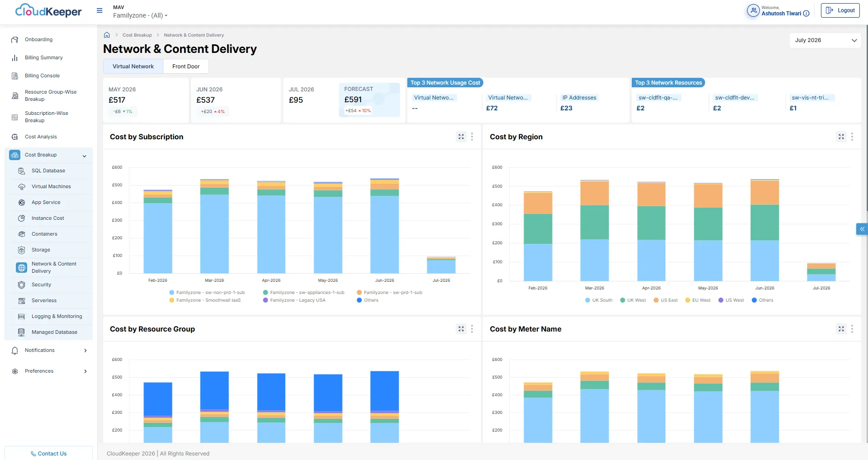The image size is (868, 460).
Task: Click the Storage icon
Action: [22, 250]
